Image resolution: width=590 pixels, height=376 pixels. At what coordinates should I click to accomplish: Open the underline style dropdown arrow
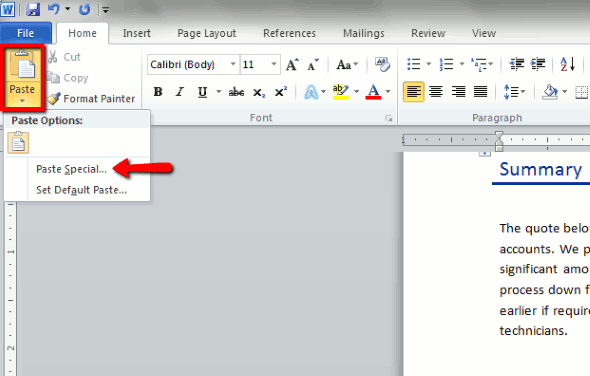[x=218, y=92]
